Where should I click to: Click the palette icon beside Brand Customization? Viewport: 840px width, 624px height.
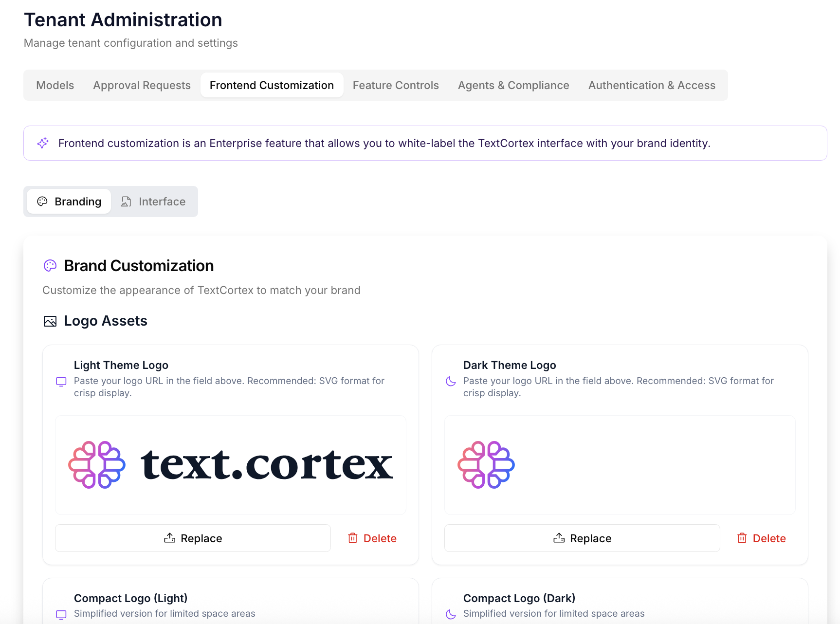point(50,266)
